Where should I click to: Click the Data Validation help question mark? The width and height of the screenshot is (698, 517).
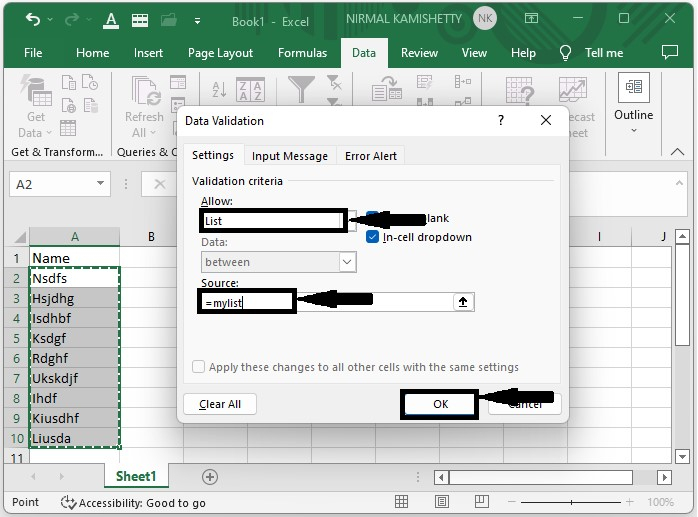pos(500,120)
